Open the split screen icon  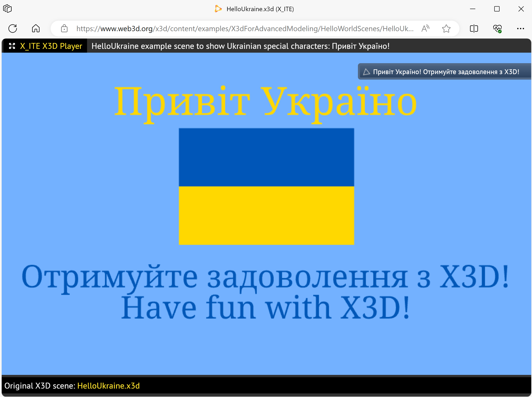pyautogui.click(x=474, y=29)
